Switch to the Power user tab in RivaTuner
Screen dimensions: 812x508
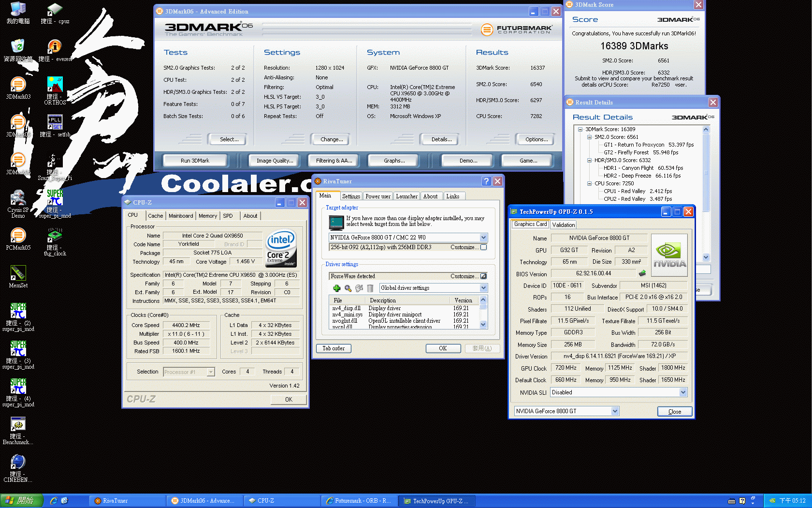pos(377,196)
